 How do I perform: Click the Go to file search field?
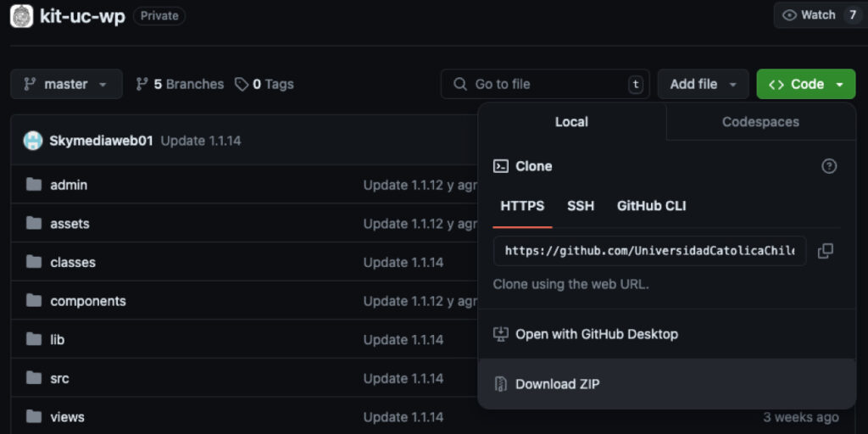coord(544,84)
